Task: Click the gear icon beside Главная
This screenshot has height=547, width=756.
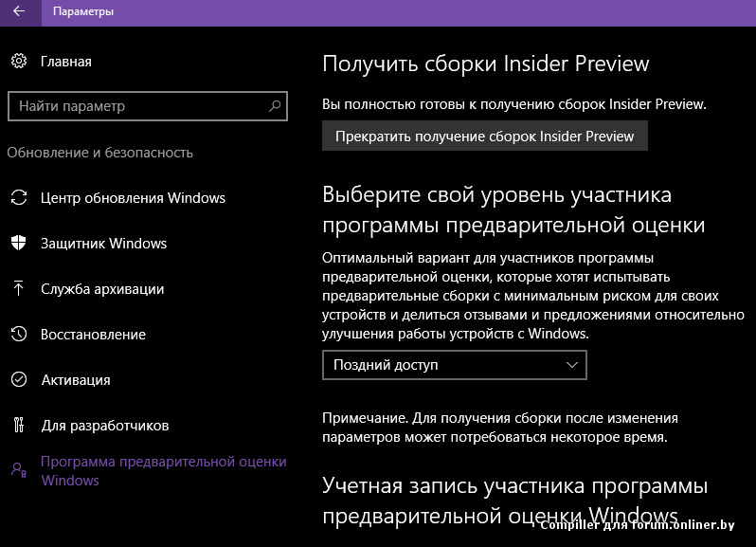Action: (x=19, y=61)
